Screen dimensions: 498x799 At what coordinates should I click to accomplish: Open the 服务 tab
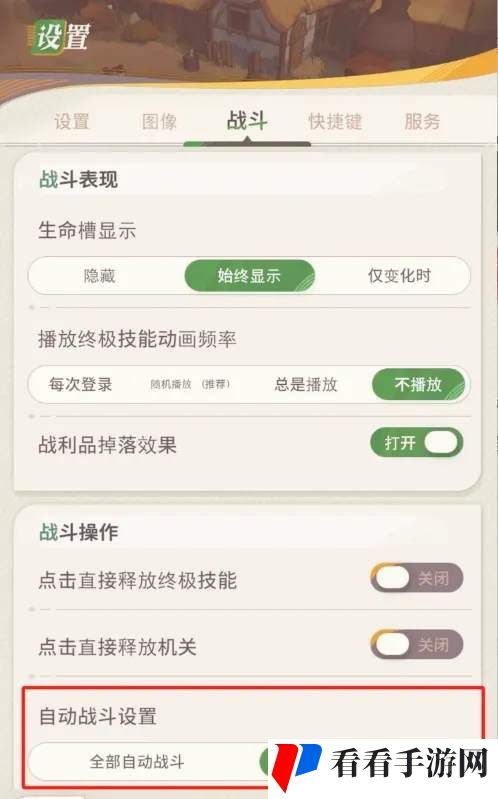coord(422,122)
